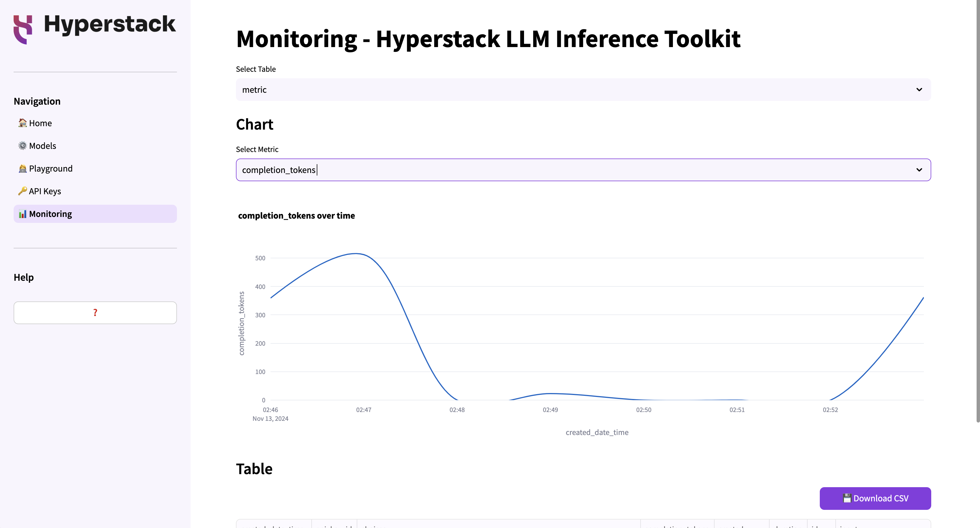
Task: Click into the completion_tokens metric field
Action: (583, 170)
